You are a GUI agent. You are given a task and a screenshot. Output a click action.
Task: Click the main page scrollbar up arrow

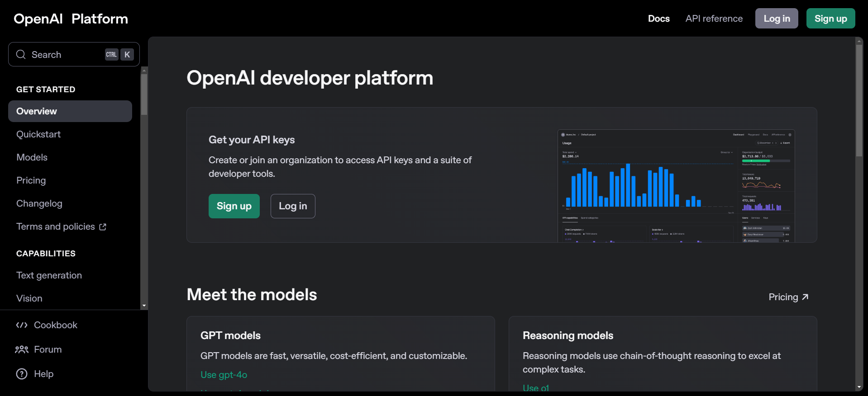click(x=859, y=41)
